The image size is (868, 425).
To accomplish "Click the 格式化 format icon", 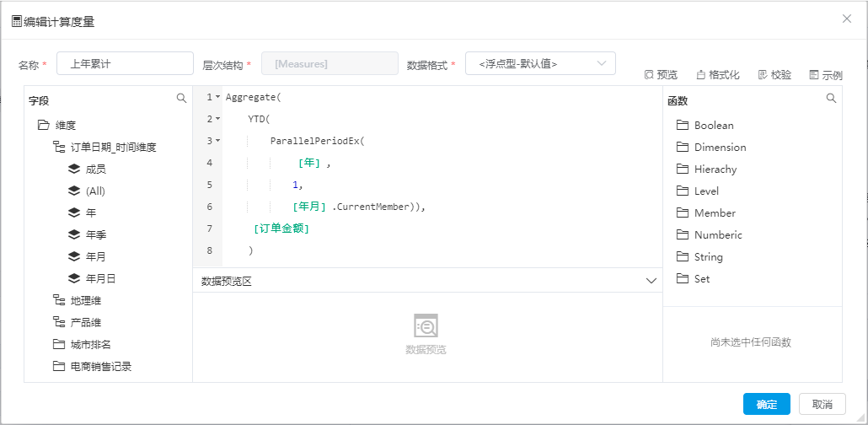I will point(700,75).
